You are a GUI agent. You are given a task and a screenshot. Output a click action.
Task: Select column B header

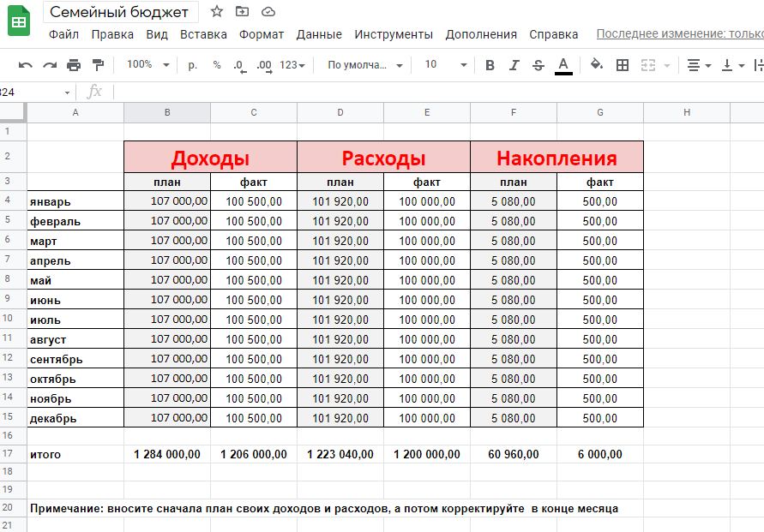coord(167,112)
